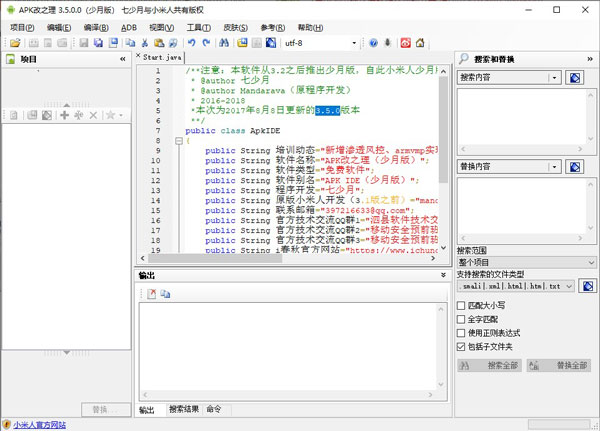
Task: Open the 替换内容 dropdown arrow
Action: [554, 167]
